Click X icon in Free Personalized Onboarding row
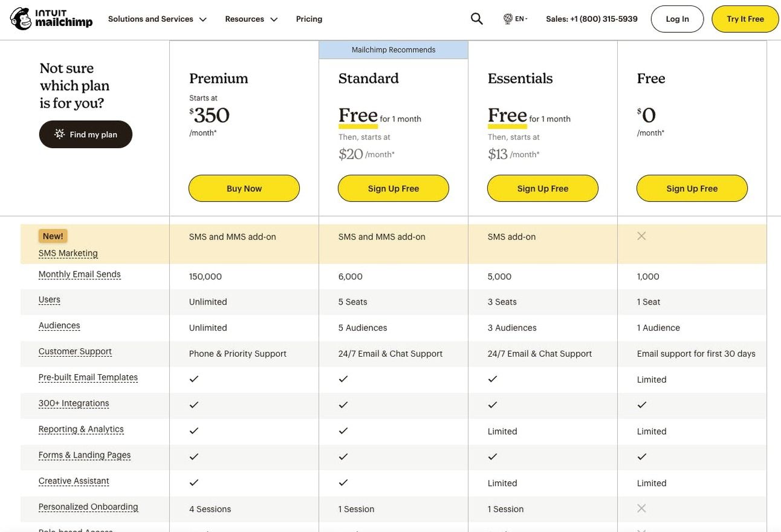The width and height of the screenshot is (781, 532). point(641,508)
